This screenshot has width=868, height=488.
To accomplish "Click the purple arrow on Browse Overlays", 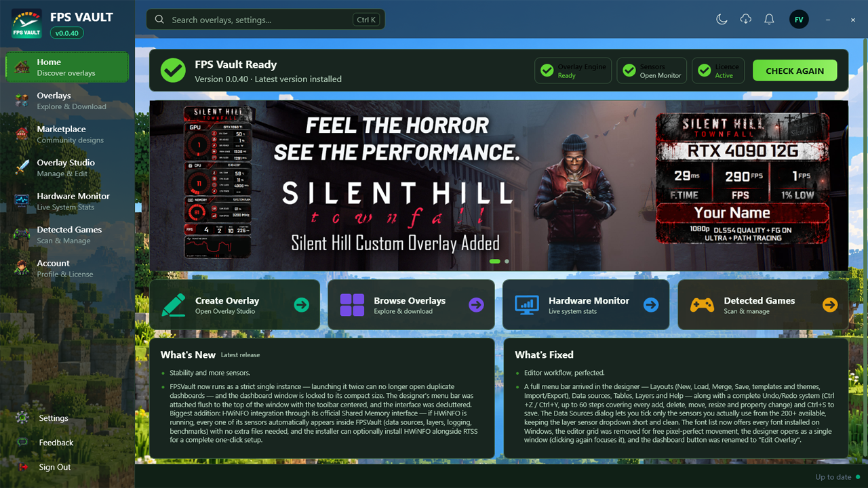I will [476, 305].
